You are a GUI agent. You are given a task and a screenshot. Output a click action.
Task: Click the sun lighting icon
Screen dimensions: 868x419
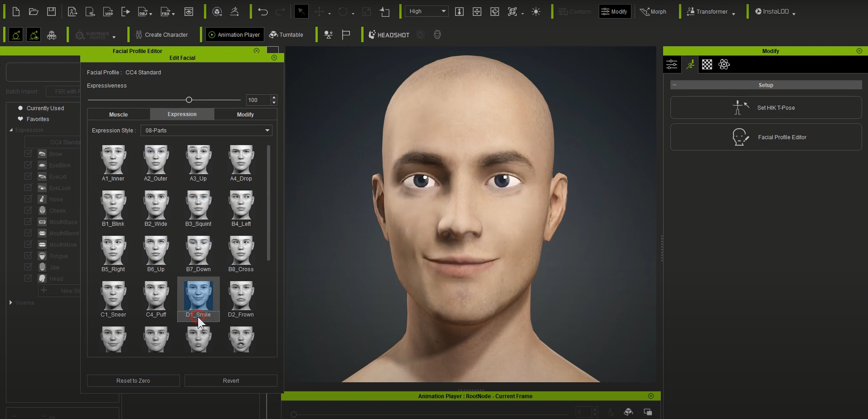click(536, 12)
